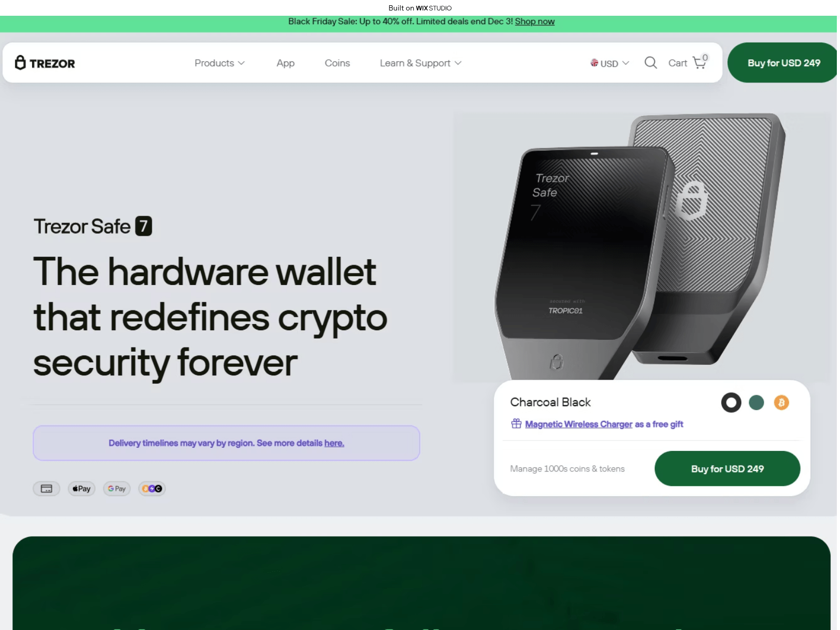
Task: Expand the Learn & Support menu
Action: click(x=421, y=63)
